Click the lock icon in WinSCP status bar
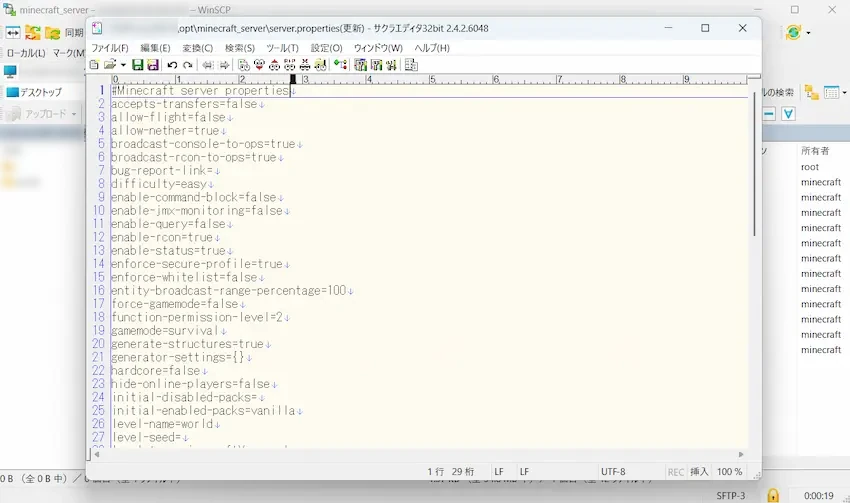 coord(773,494)
